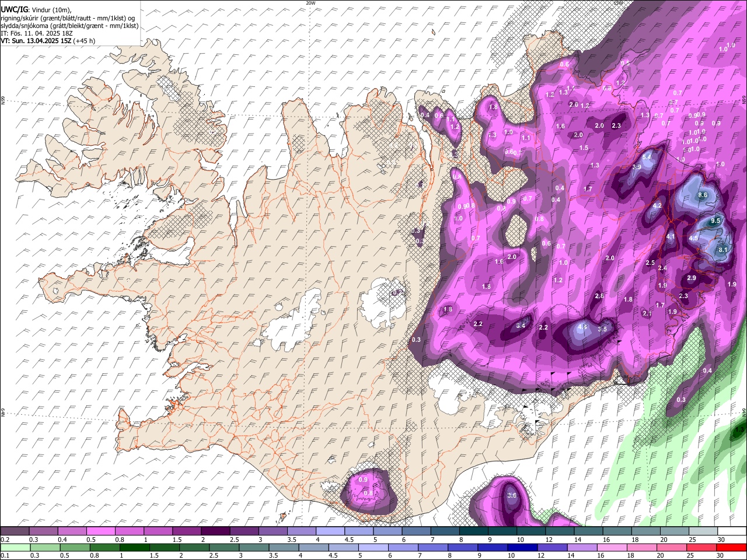Click the 30 label on the bottom rain scale
This screenshot has height=560, width=747.
(x=721, y=555)
